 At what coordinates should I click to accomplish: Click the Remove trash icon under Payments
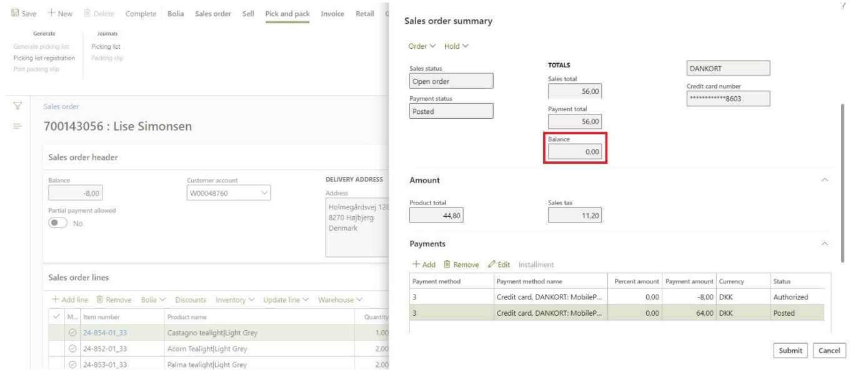[447, 264]
